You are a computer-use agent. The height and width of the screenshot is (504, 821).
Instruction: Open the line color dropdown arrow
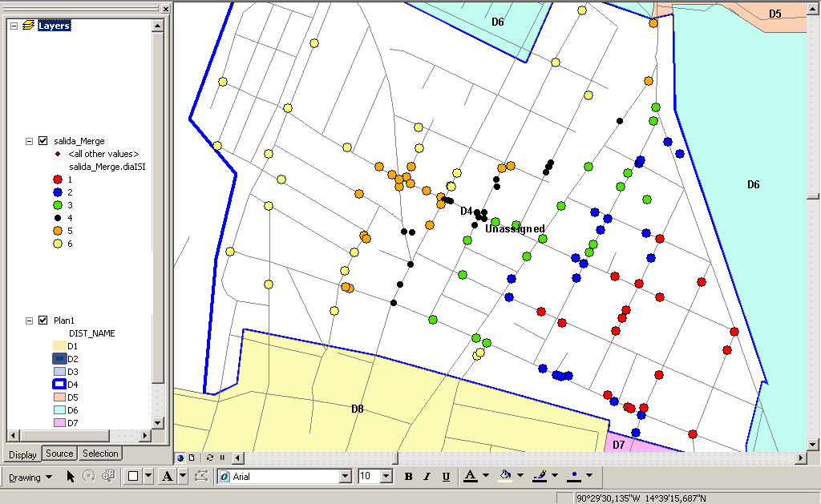pos(555,476)
